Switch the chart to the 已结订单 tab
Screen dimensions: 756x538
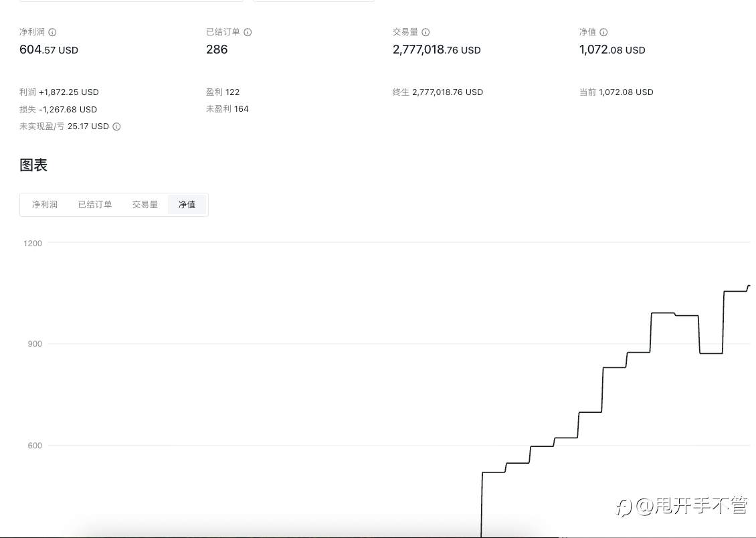[x=95, y=205]
